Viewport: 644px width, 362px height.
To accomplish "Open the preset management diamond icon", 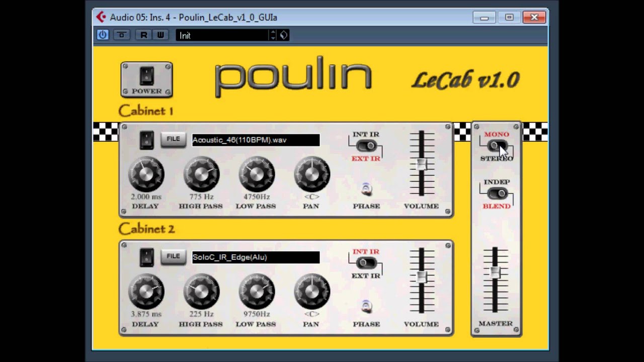I will point(284,35).
